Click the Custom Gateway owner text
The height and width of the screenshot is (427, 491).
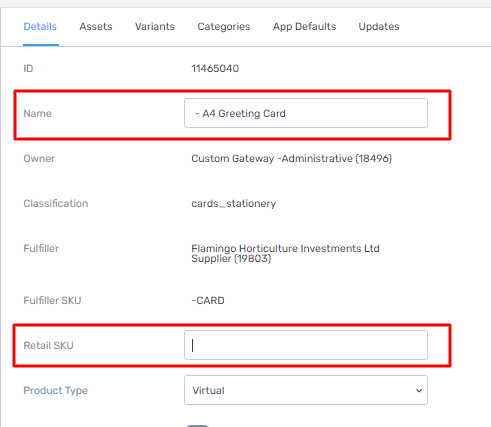click(291, 158)
